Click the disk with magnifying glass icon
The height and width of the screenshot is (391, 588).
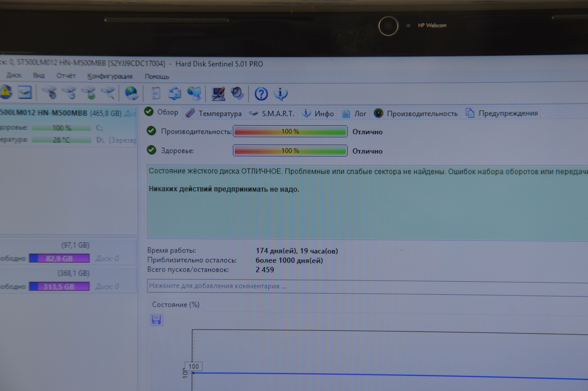108,93
